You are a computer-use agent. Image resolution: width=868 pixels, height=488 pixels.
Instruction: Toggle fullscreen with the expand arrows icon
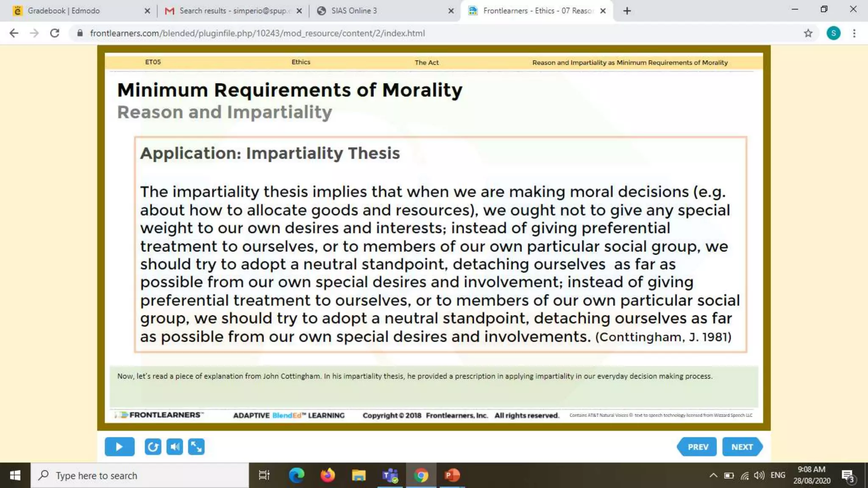point(196,446)
